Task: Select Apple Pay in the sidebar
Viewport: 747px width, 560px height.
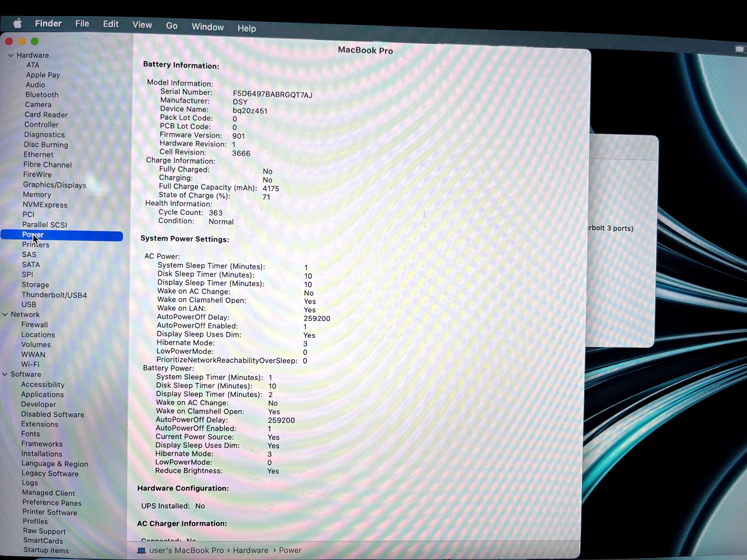Action: click(x=43, y=75)
